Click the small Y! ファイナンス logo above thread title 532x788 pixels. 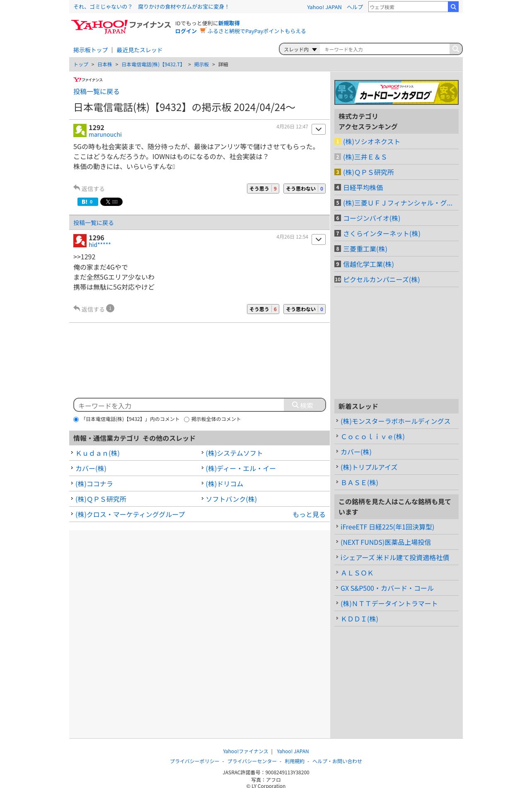(88, 80)
